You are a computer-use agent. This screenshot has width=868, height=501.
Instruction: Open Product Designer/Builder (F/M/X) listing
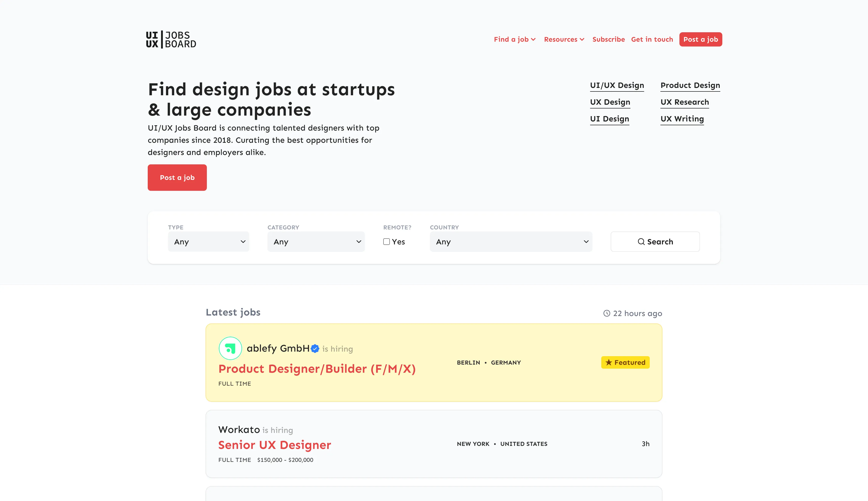(316, 369)
